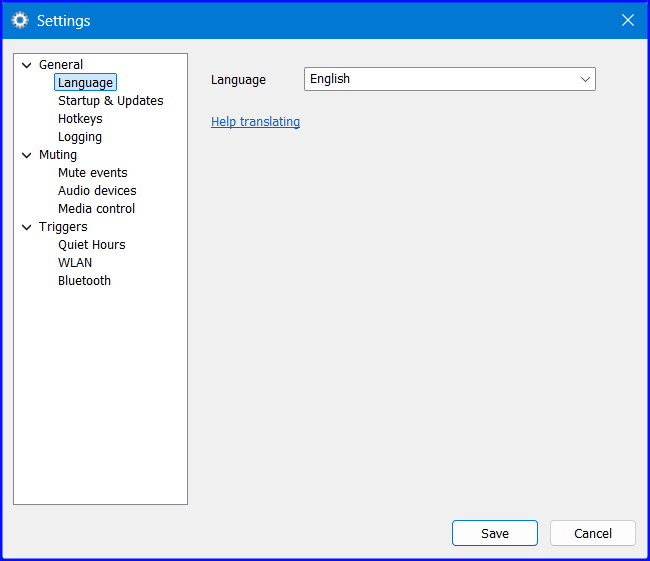Select the Language settings page
The width and height of the screenshot is (650, 561).
pyautogui.click(x=85, y=83)
